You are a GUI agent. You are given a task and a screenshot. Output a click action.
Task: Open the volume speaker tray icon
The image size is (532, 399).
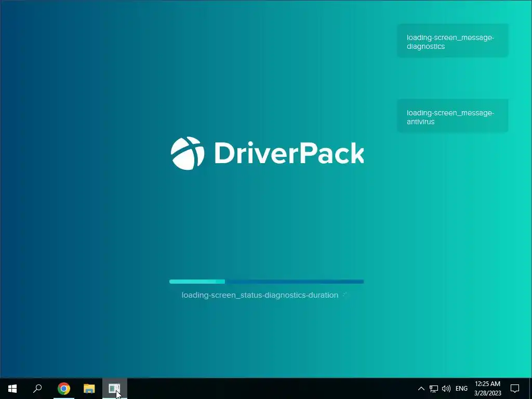(x=446, y=389)
